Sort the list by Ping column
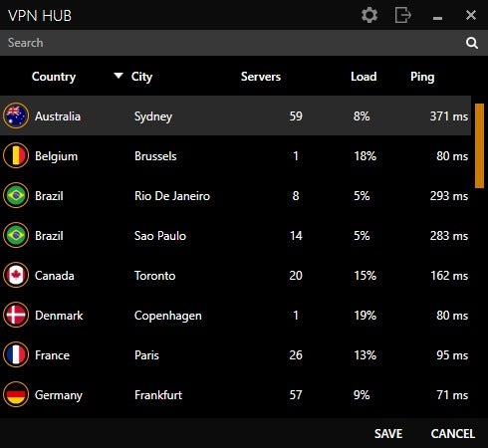488x448 pixels. [422, 77]
